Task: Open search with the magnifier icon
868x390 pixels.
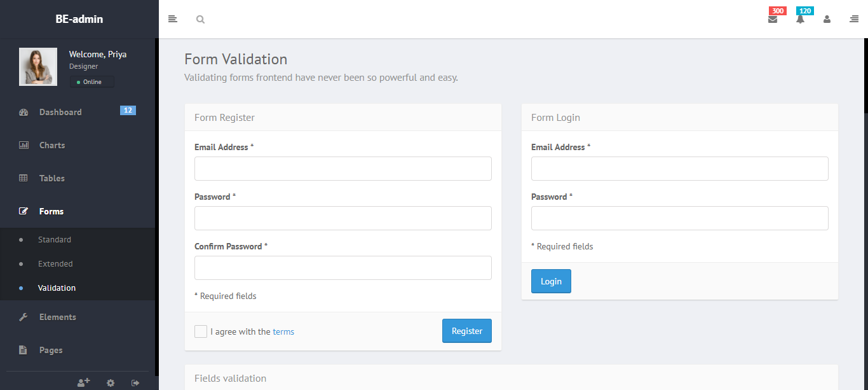Action: (x=200, y=20)
